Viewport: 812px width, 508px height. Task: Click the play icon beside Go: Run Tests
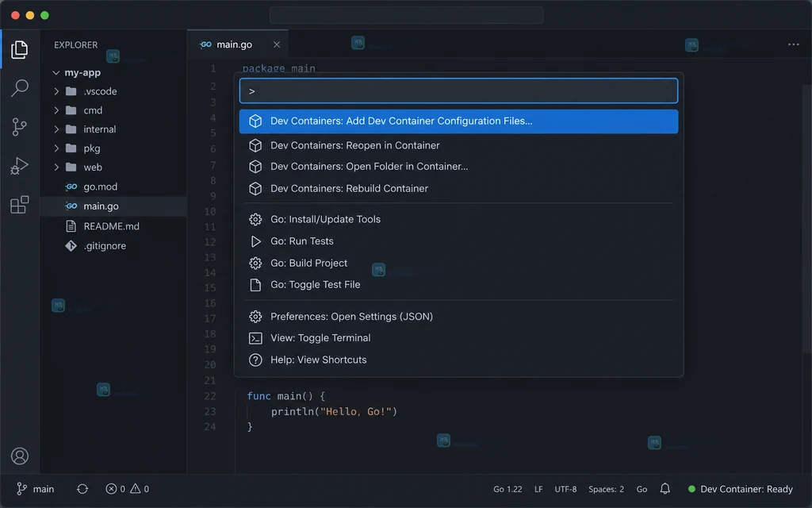(x=255, y=241)
